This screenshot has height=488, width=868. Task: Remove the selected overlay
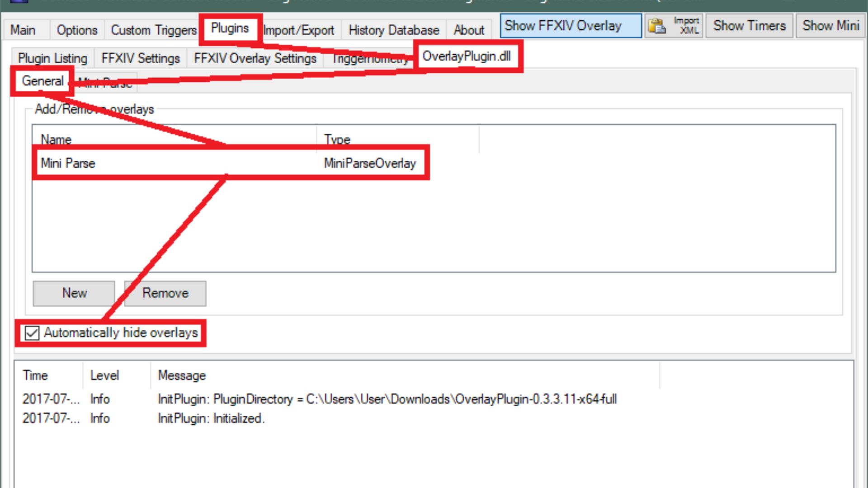click(165, 293)
